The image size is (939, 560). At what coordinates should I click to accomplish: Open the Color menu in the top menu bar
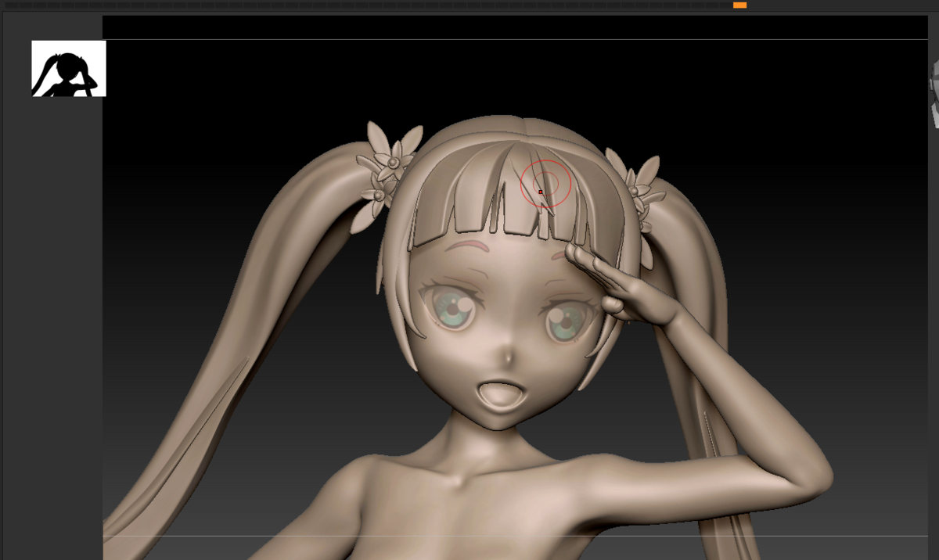coord(77,4)
